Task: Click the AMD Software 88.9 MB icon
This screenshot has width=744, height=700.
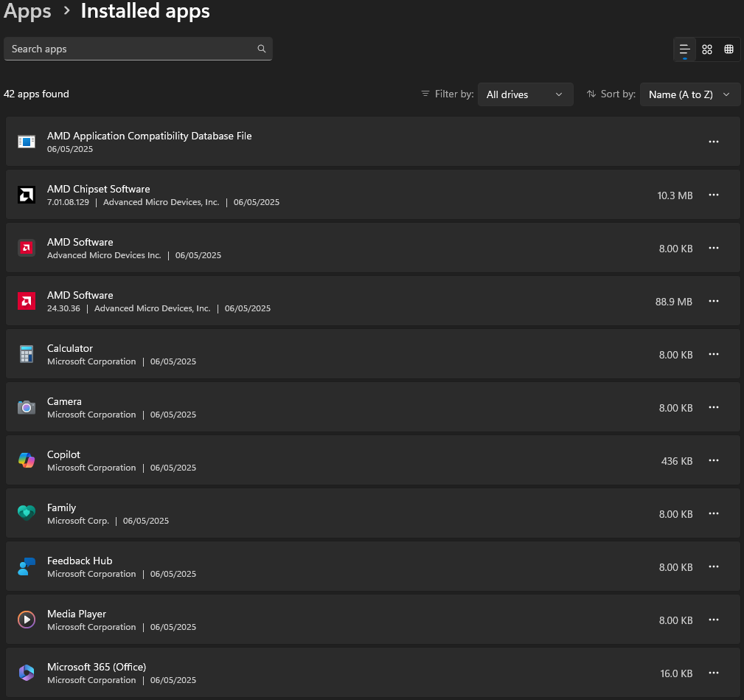Action: [x=27, y=301]
